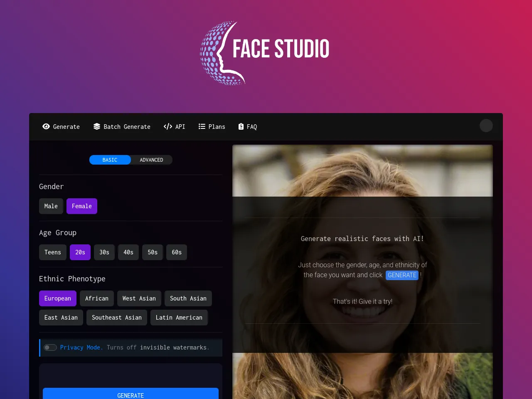Click the list icon beside Plans

[202, 126]
